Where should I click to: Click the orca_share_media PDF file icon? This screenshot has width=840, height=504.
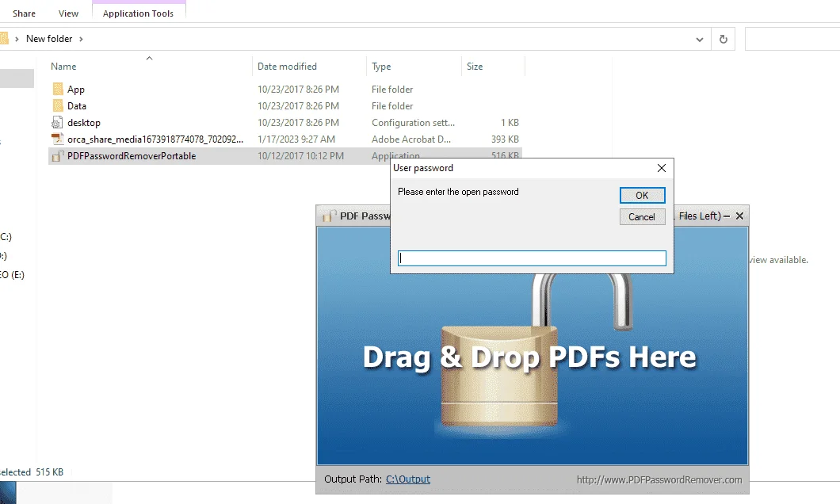coord(57,139)
